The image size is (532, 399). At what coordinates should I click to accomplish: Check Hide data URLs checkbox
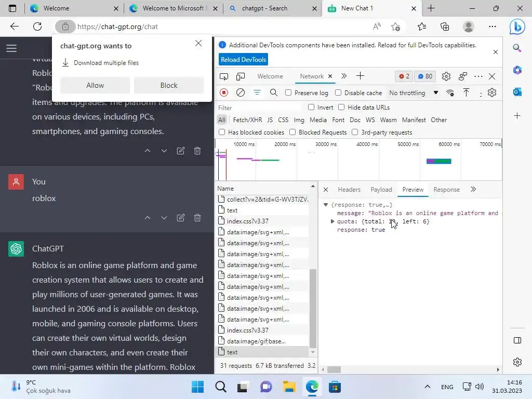pos(341,107)
